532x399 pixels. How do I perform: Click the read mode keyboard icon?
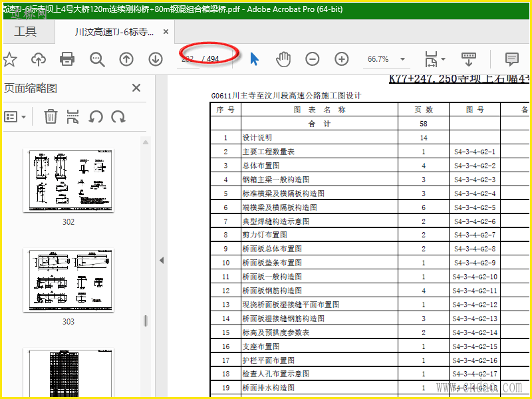pyautogui.click(x=469, y=59)
